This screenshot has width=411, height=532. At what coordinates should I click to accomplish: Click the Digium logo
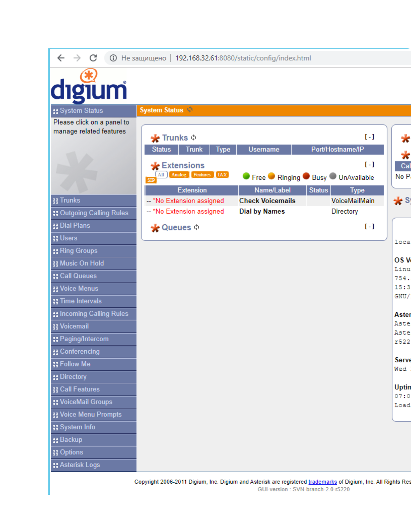point(89,86)
